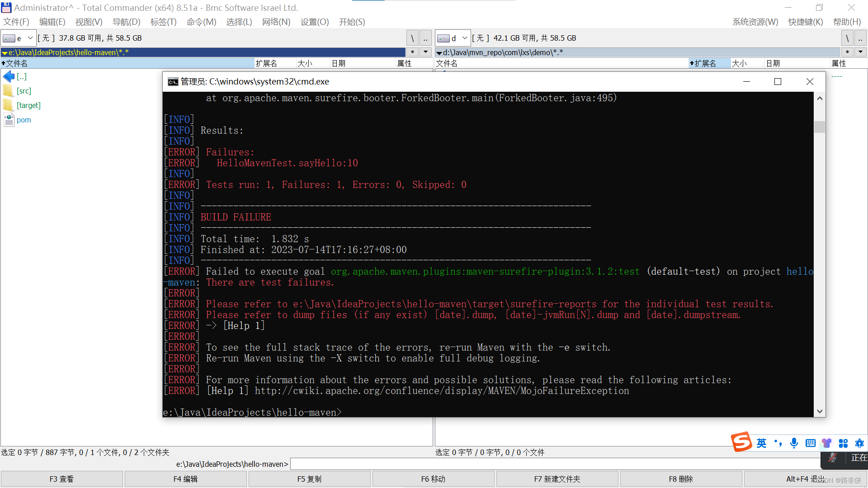Toggle Sogou punctuation mode icon

click(778, 443)
